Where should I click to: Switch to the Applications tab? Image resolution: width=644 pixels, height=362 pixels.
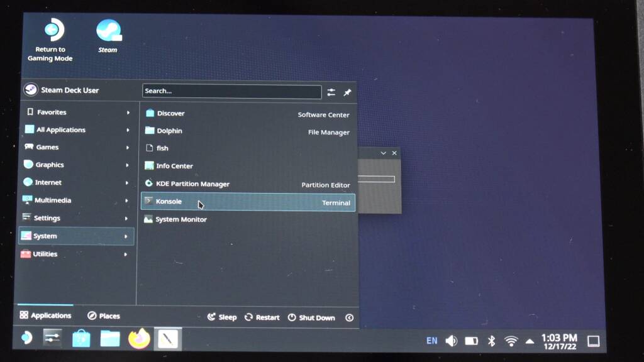(45, 315)
